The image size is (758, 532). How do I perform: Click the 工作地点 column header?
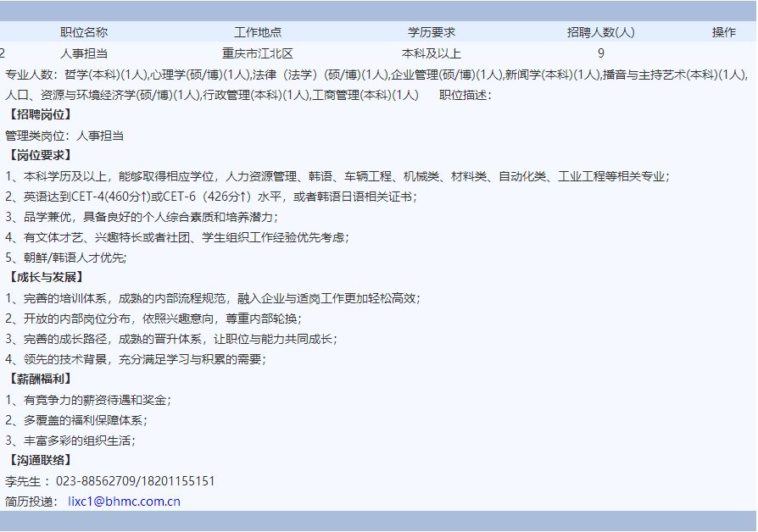(258, 31)
